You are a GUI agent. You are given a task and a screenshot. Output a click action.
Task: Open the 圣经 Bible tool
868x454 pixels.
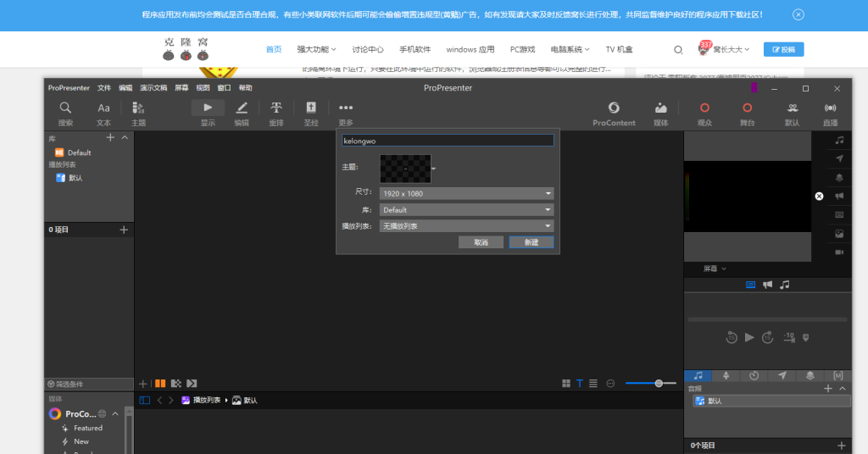coord(311,113)
